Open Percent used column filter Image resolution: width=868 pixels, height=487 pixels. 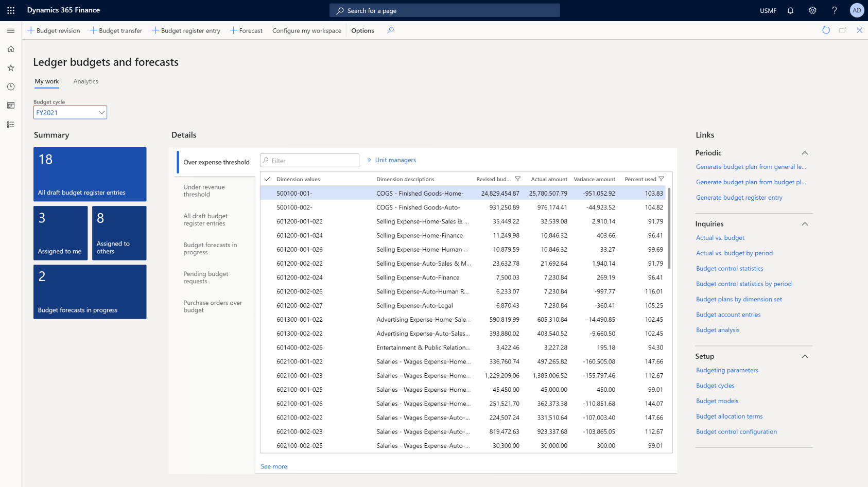tap(662, 179)
